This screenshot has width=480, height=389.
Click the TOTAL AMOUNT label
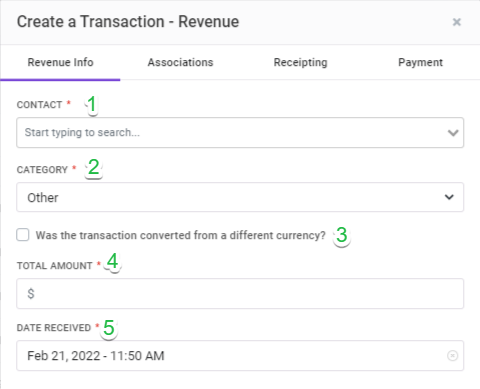coord(54,266)
